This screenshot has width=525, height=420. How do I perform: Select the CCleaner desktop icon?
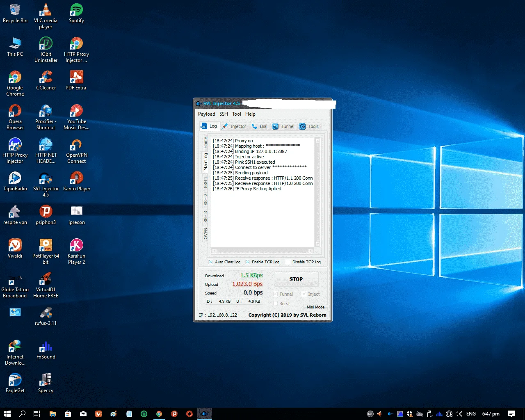(x=46, y=81)
